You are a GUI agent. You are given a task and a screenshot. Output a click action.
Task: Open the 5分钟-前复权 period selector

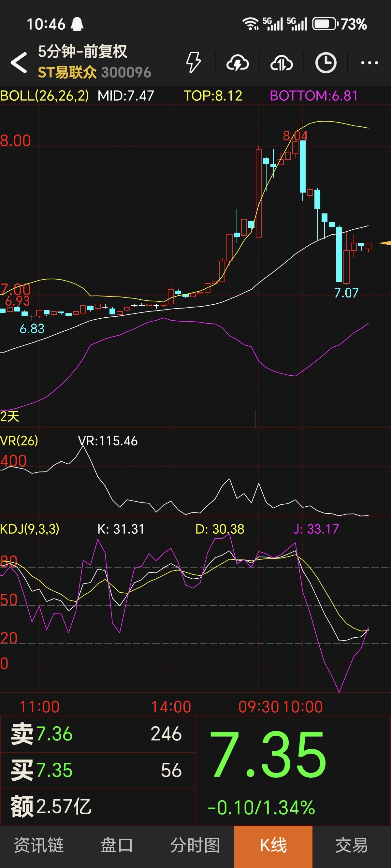point(82,51)
